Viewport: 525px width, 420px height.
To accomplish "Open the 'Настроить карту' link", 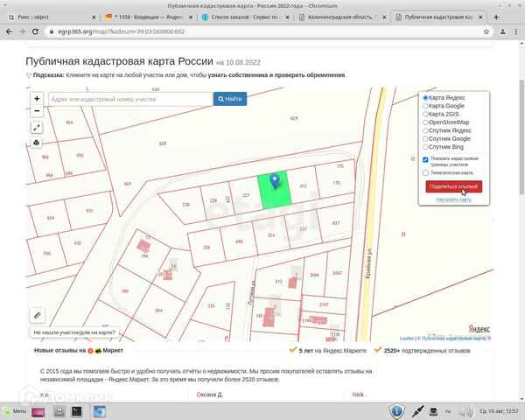I will point(453,199).
